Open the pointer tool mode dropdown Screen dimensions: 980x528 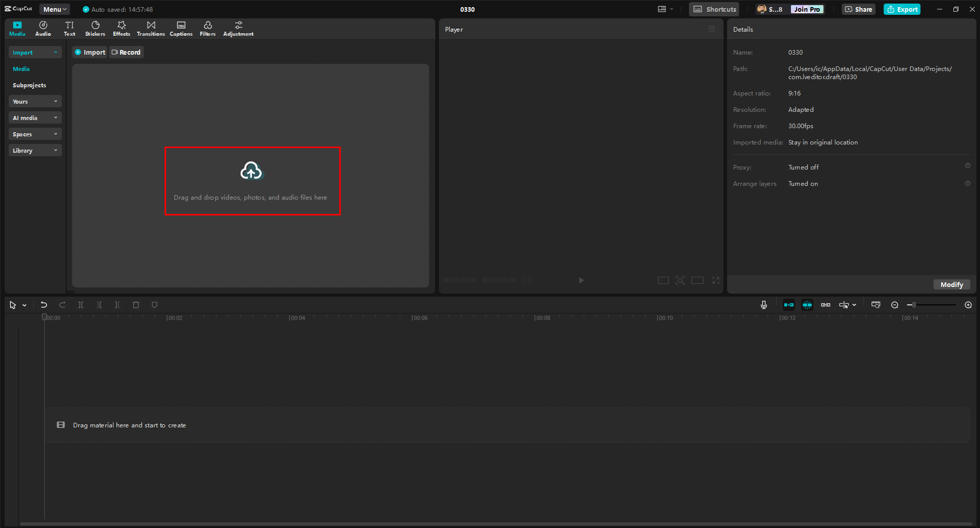pos(25,305)
